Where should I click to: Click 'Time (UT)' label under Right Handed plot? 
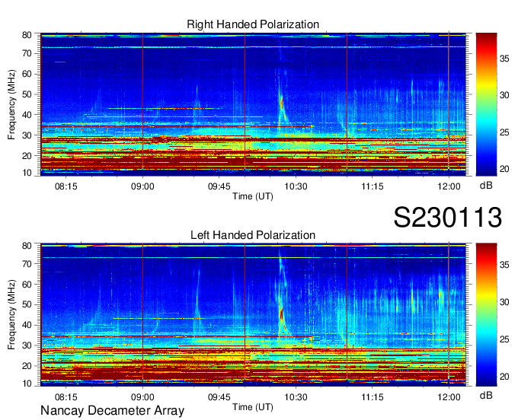pyautogui.click(x=253, y=196)
